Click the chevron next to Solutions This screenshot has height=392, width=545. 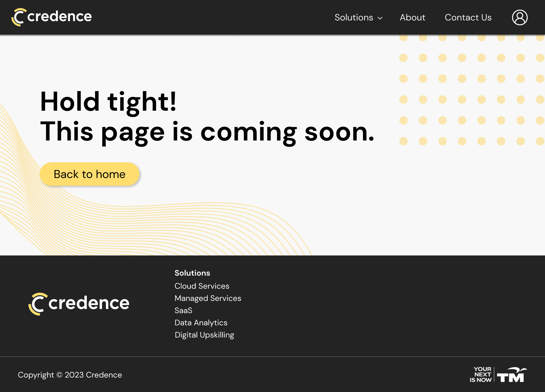[x=380, y=18]
